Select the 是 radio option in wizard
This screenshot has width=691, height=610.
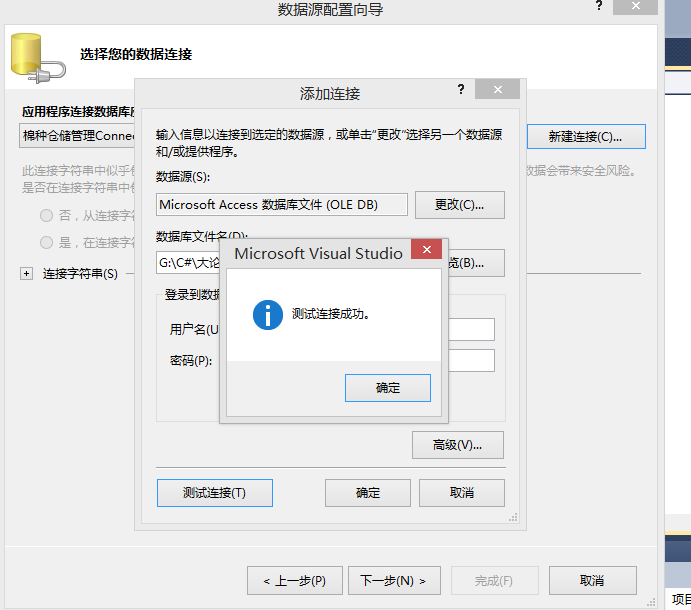pyautogui.click(x=46, y=242)
